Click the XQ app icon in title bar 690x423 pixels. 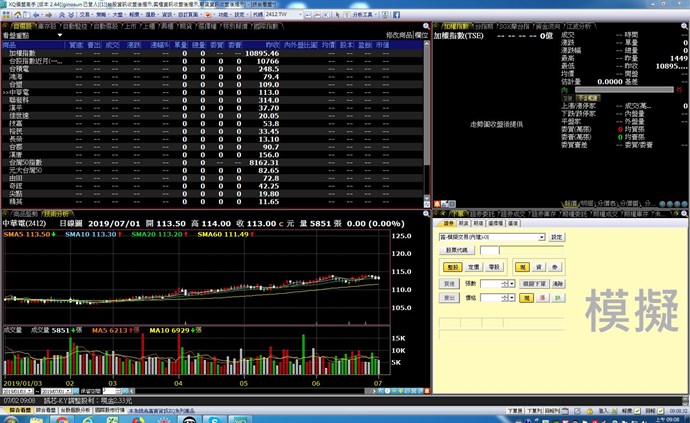point(4,4)
